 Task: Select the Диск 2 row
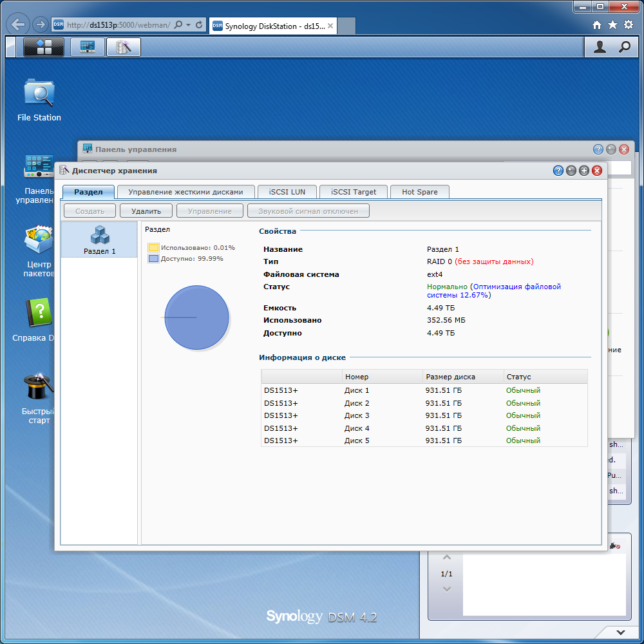[x=424, y=403]
